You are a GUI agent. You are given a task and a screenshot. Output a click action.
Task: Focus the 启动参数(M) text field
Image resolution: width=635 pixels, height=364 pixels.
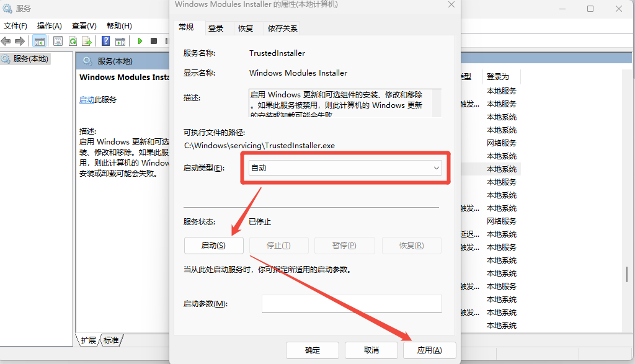pos(352,304)
